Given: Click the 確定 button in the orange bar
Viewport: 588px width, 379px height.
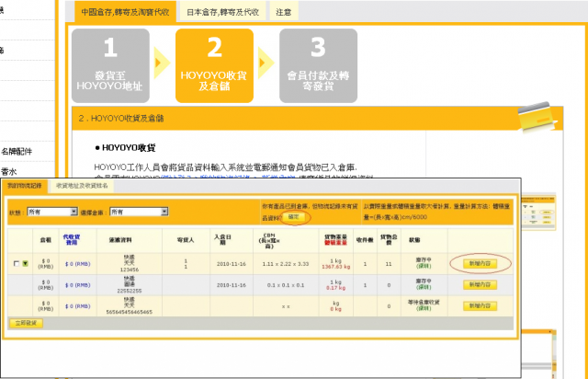Looking at the screenshot, I should (294, 217).
